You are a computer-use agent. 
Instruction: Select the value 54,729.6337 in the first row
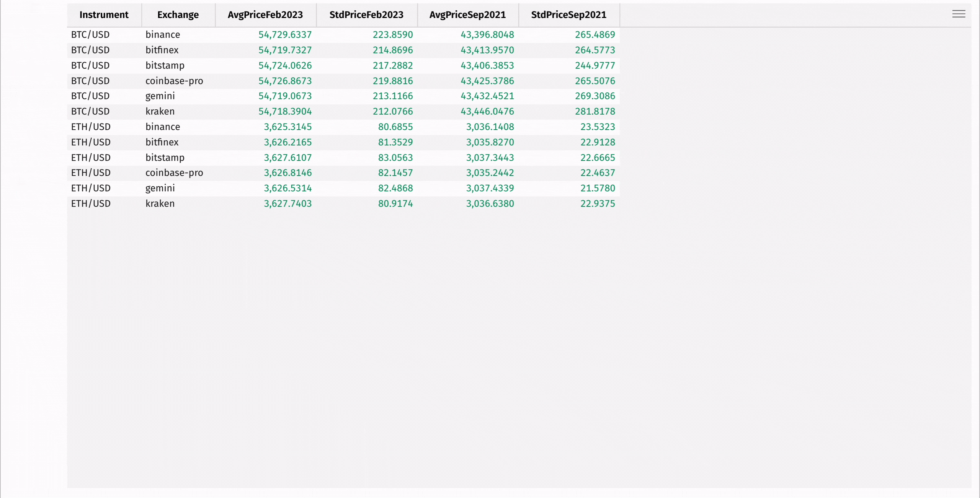coord(285,34)
